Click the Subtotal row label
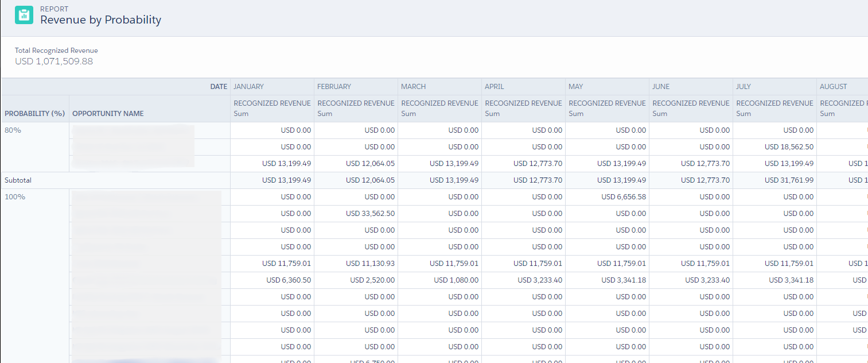 [x=18, y=180]
